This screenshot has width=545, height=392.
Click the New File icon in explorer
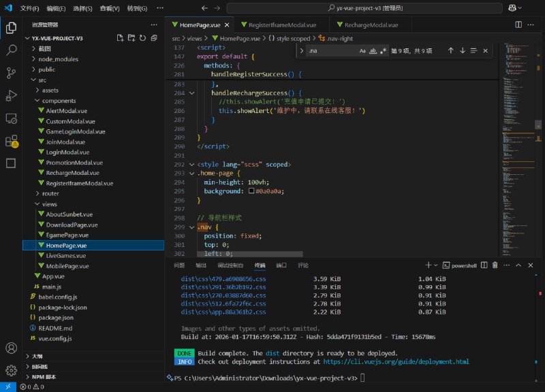(x=120, y=38)
